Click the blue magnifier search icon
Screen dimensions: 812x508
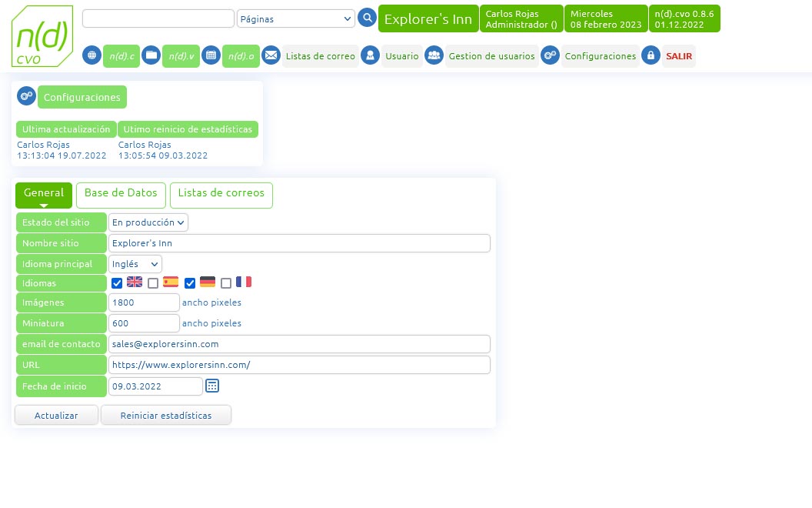(x=367, y=18)
